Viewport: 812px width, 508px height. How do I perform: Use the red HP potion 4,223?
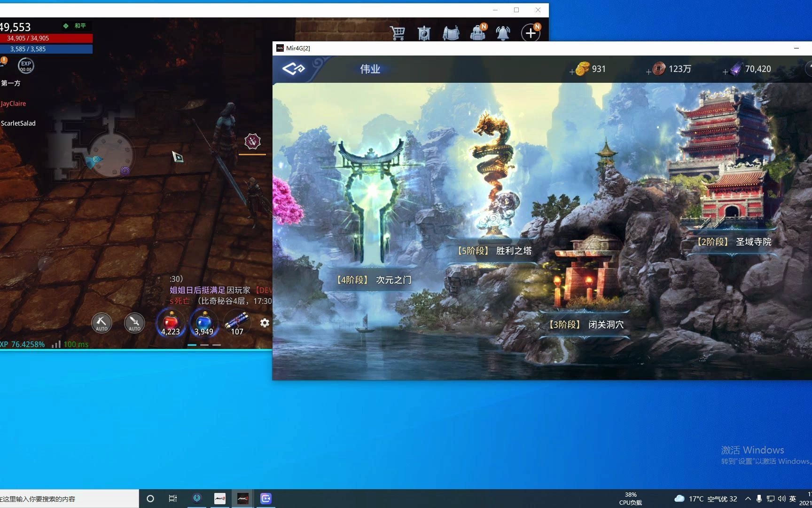(171, 323)
